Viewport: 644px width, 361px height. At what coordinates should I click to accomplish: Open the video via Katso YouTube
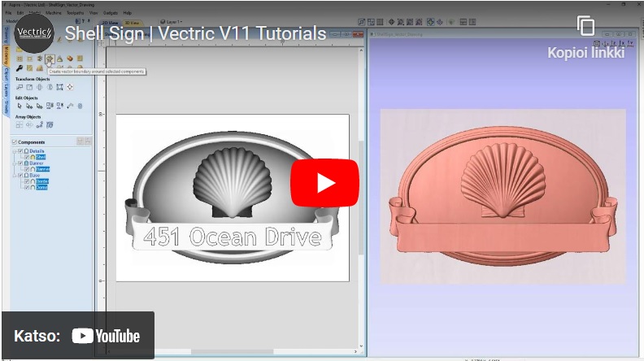(77, 336)
